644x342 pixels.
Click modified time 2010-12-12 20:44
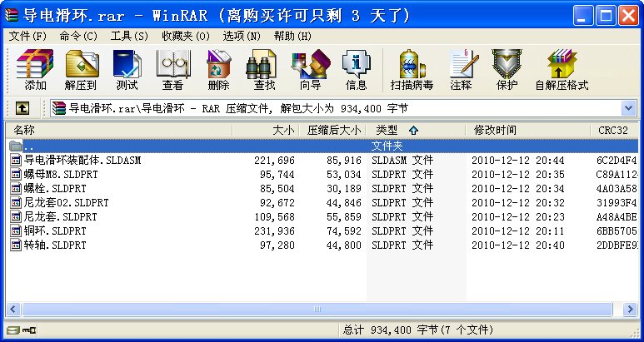point(518,160)
